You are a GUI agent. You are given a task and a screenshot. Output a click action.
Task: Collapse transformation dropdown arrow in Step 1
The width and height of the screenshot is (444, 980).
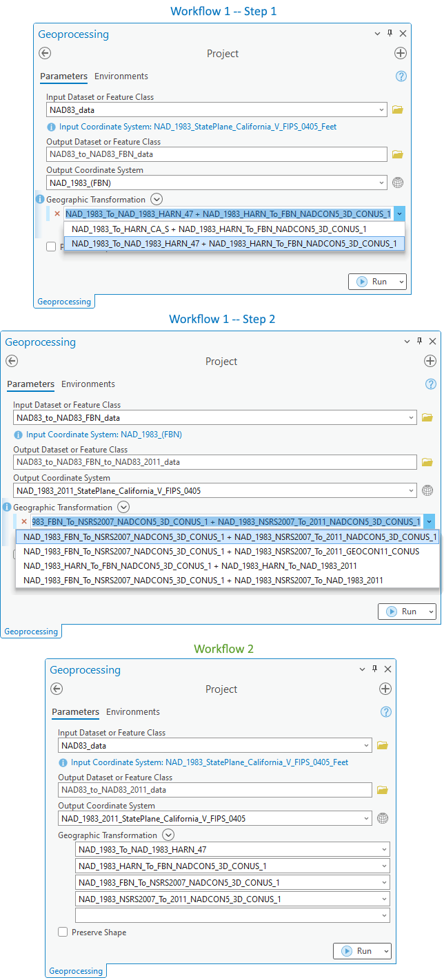(x=400, y=214)
